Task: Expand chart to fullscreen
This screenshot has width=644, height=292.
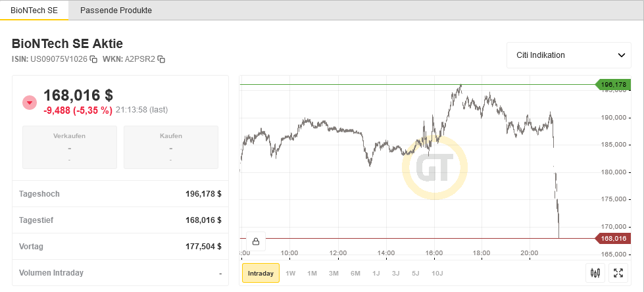Action: 618,273
